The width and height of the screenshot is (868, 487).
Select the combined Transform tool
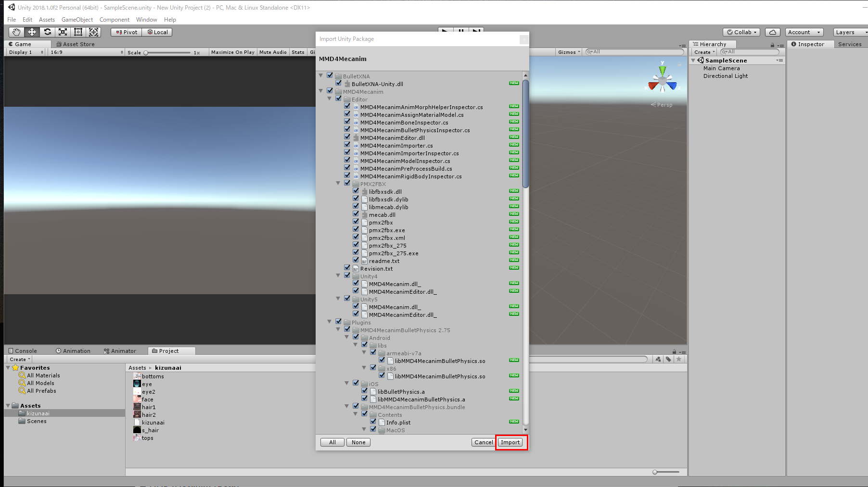coord(93,32)
